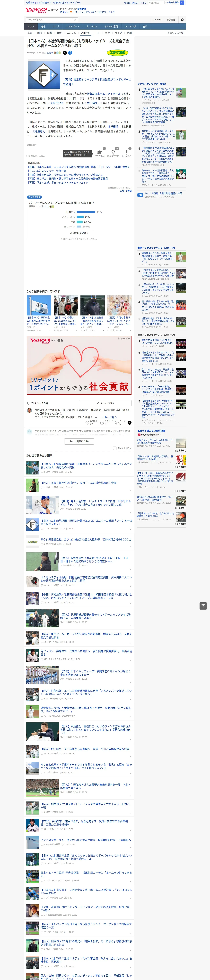
Task: Click the Yahoo! JAPAN news logo
Action: [x=42, y=10]
